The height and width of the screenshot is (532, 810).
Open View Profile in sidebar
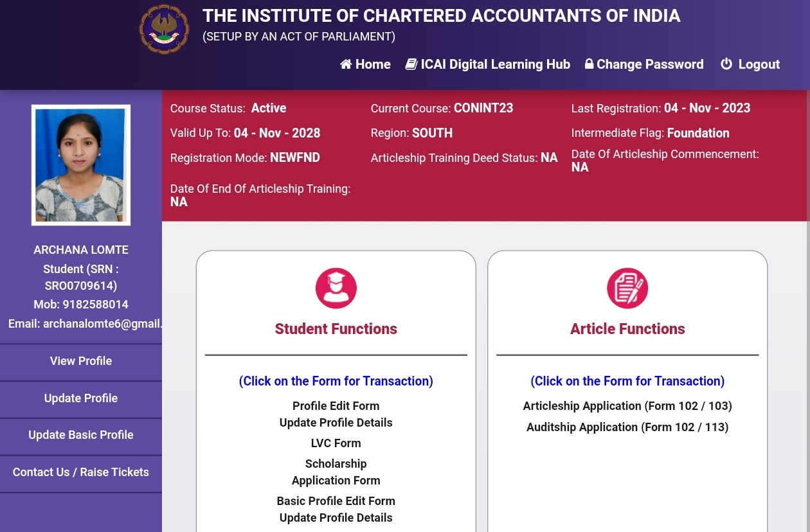(x=81, y=361)
